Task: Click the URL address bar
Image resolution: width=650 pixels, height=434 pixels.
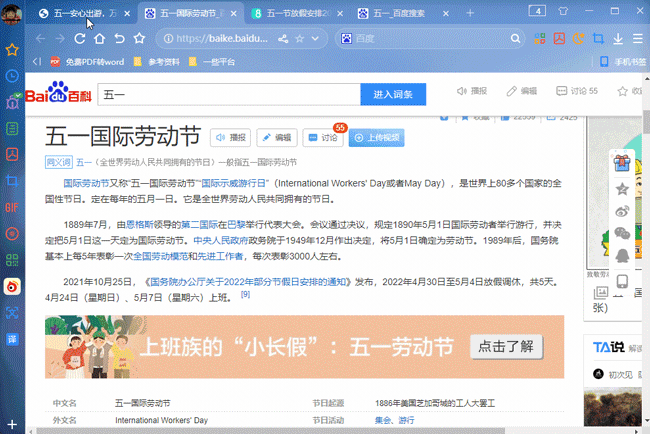Action: (222, 39)
